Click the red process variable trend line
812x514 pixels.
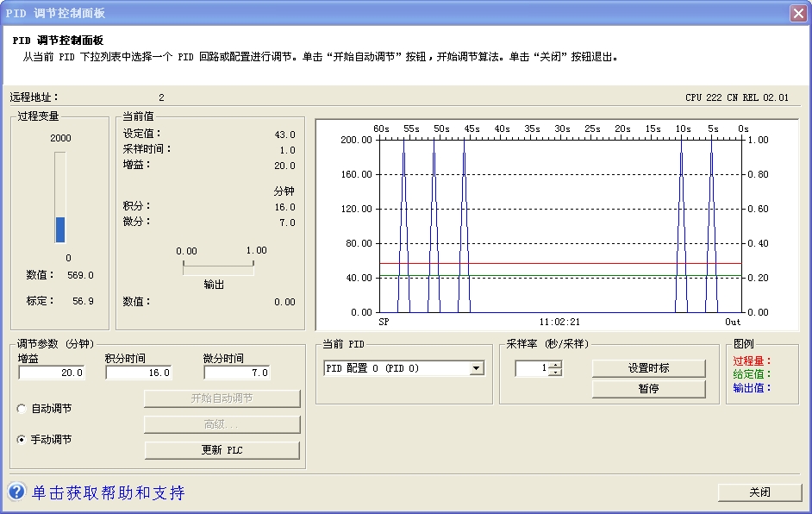(x=560, y=263)
